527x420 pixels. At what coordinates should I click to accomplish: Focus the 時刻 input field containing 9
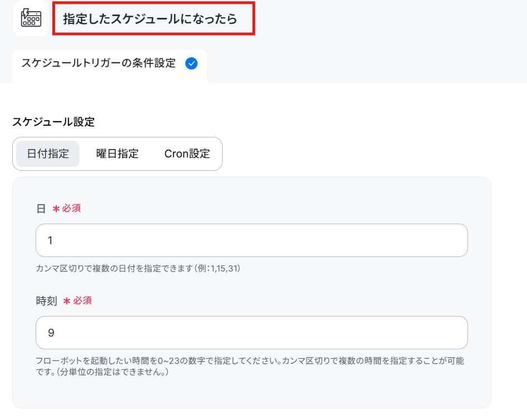pos(252,333)
